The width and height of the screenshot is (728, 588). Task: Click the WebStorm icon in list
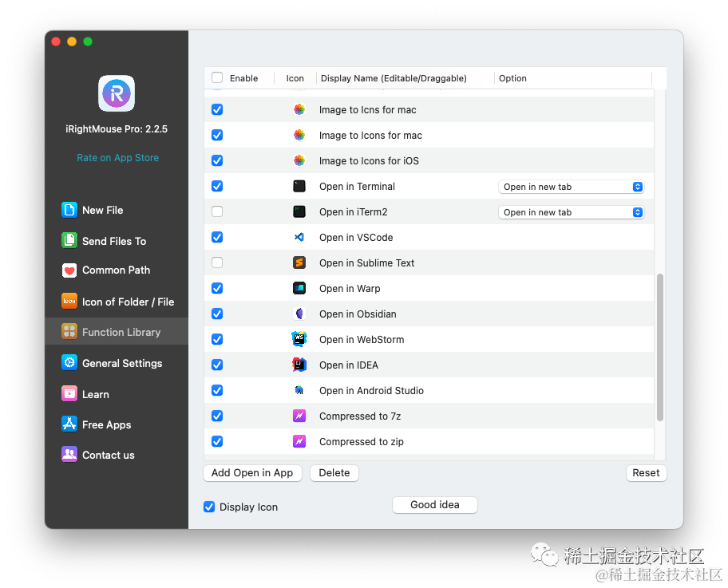(299, 339)
